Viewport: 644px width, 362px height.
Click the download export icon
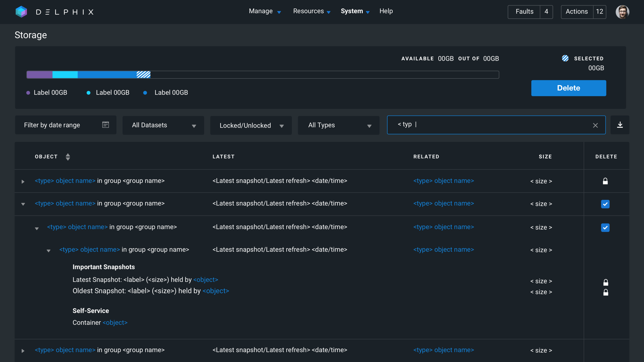[x=620, y=125]
